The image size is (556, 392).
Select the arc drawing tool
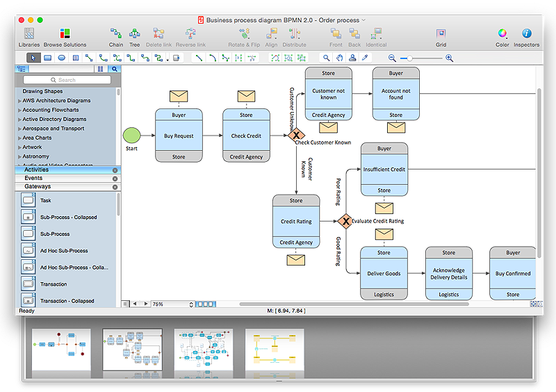[213, 58]
